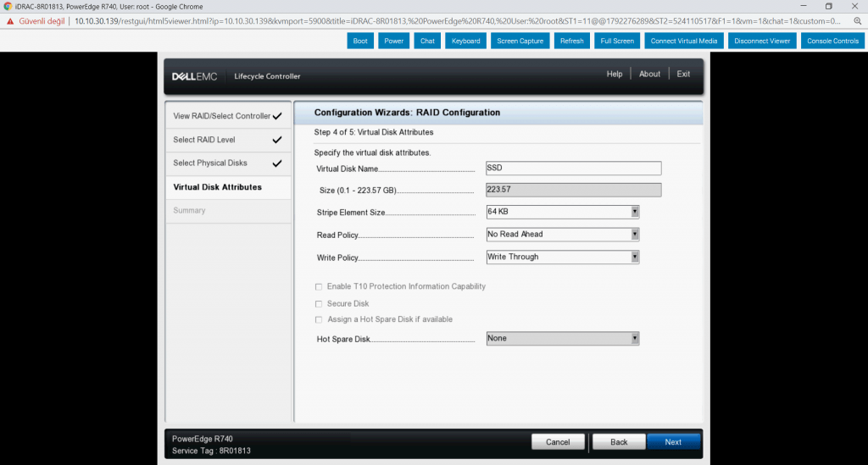Enable T10 Protection Information Capability checkbox
Screen dimensions: 868x465
coord(319,287)
